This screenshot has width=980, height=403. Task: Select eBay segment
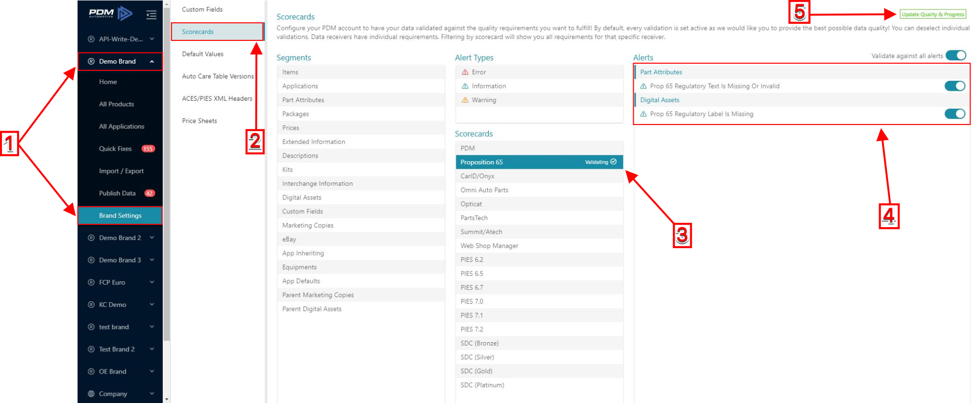coord(361,240)
